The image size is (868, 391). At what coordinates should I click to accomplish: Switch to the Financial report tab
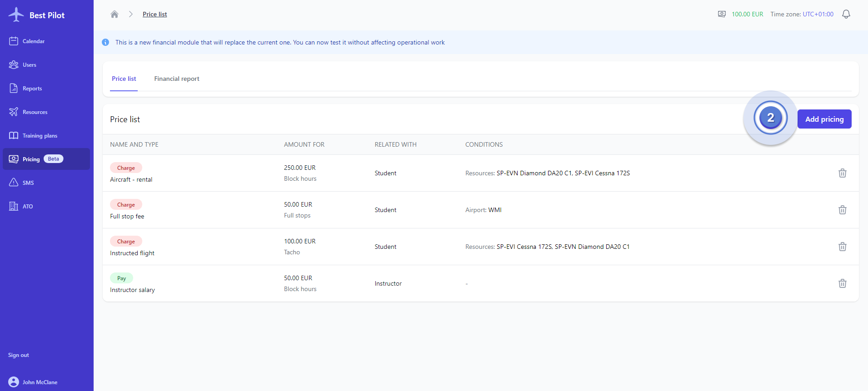pos(176,79)
